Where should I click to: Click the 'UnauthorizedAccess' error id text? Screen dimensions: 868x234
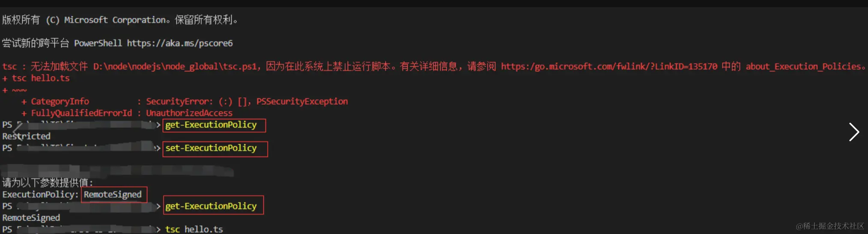coord(189,113)
